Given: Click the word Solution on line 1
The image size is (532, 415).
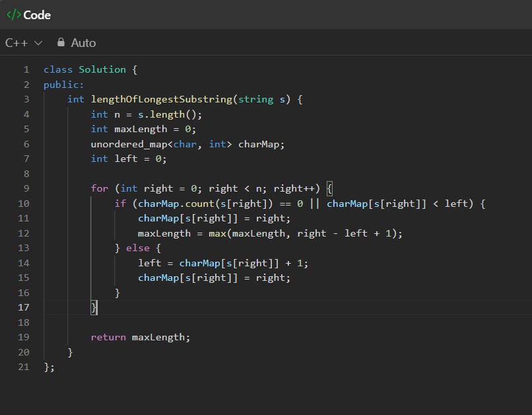Looking at the screenshot, I should [x=102, y=69].
